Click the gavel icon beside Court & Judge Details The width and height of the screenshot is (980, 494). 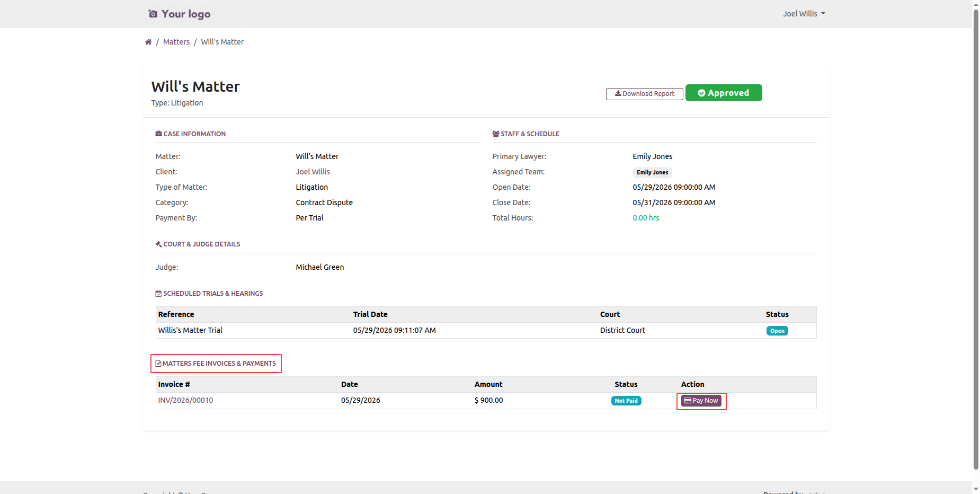pos(158,244)
